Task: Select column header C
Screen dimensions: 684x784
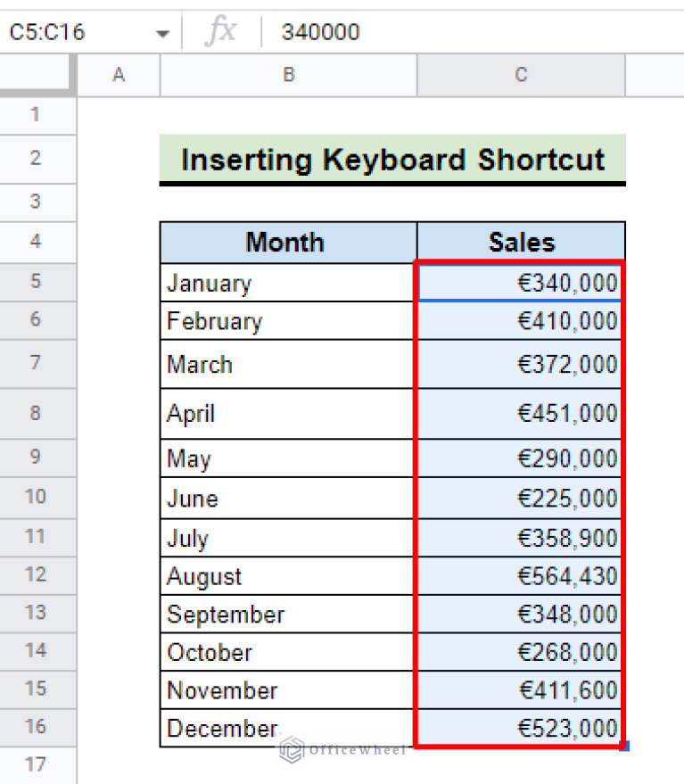Action: (521, 75)
